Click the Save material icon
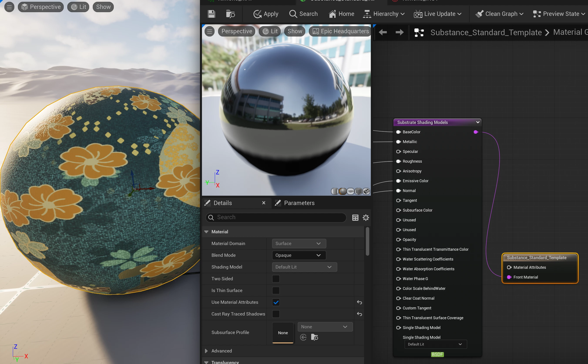This screenshot has height=364, width=588. tap(211, 14)
